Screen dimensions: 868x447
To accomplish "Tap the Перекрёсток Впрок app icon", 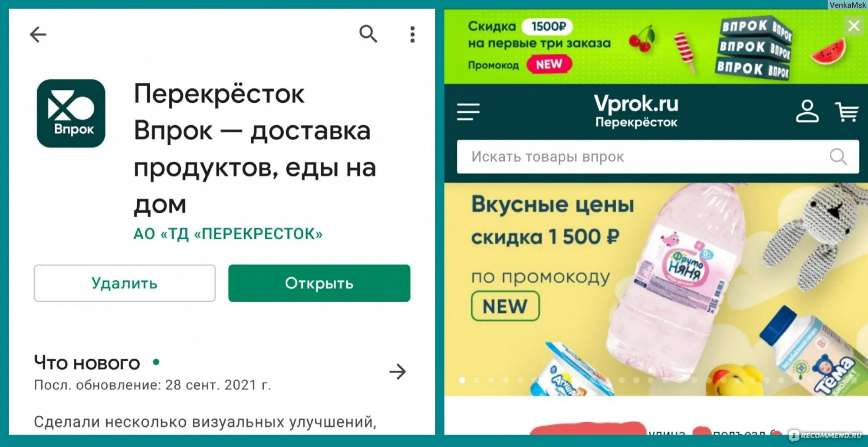I will pyautogui.click(x=71, y=113).
